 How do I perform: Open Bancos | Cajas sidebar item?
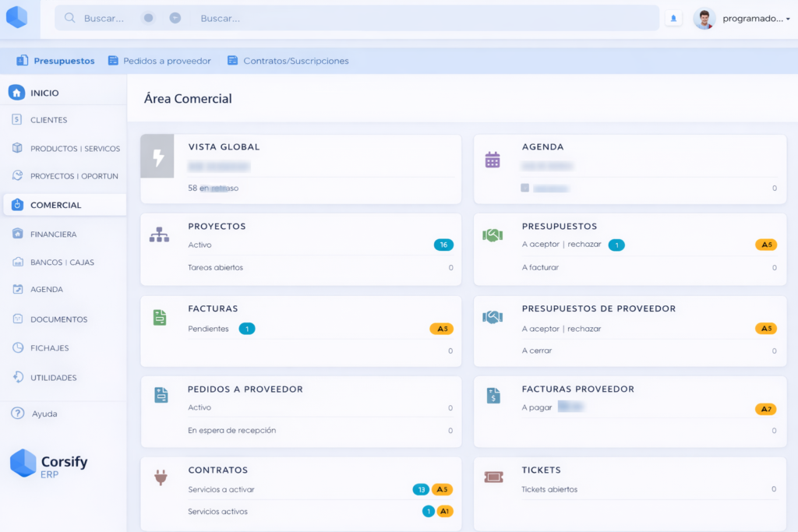62,262
